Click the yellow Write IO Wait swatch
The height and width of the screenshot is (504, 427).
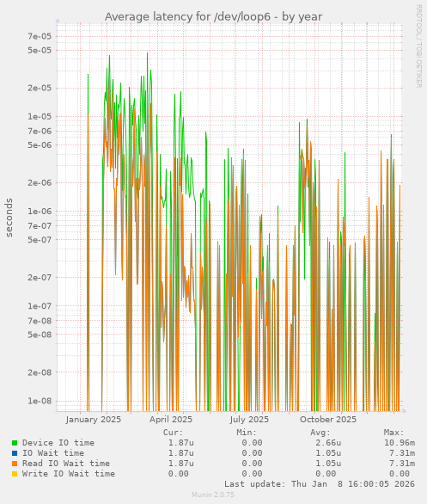(15, 474)
